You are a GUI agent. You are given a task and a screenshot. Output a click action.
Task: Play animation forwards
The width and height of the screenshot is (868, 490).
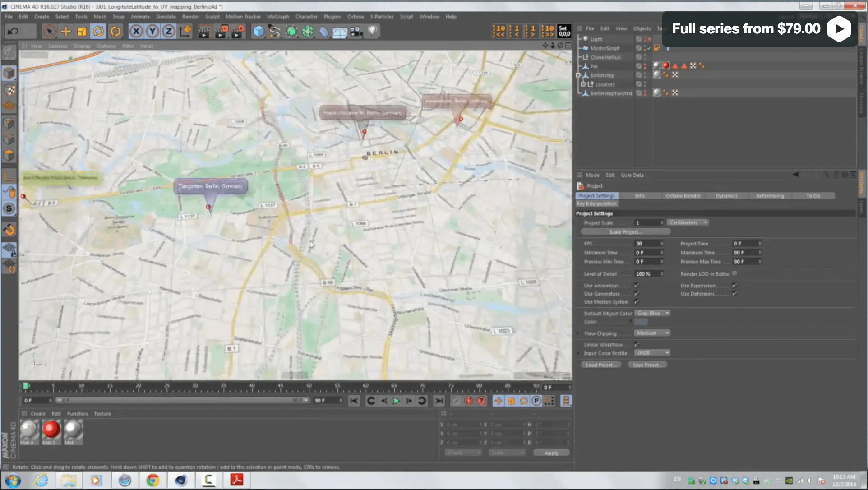point(396,401)
